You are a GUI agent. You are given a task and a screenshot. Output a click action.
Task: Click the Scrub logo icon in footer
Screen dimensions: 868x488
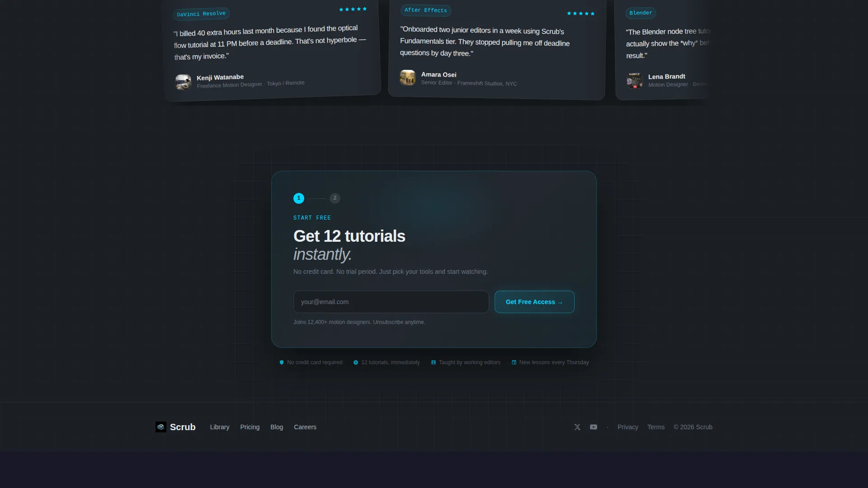(160, 427)
